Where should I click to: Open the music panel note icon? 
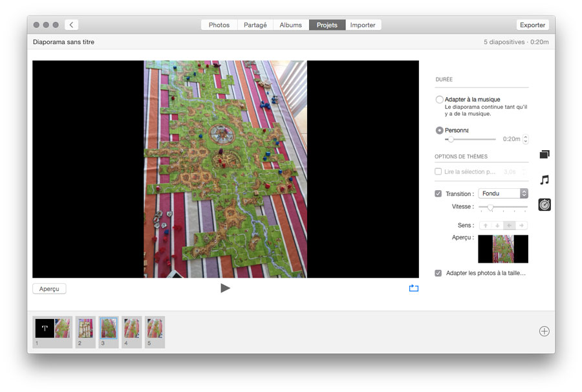coord(544,180)
